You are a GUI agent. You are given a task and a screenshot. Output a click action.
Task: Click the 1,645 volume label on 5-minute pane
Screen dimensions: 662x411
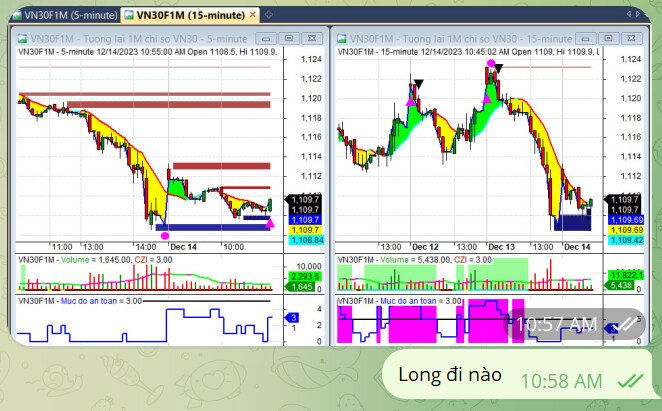point(301,287)
